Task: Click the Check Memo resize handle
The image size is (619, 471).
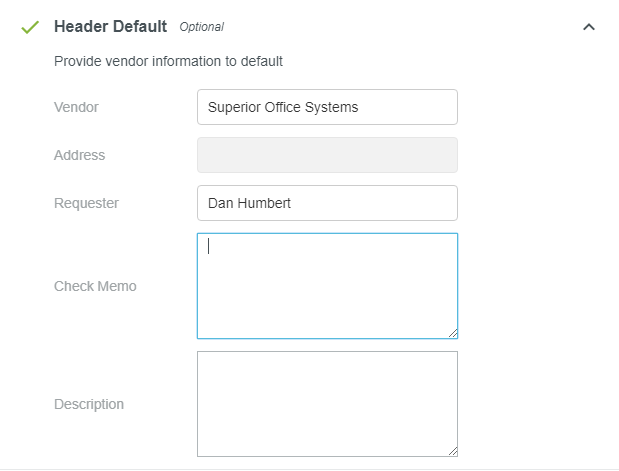Action: pyautogui.click(x=452, y=333)
